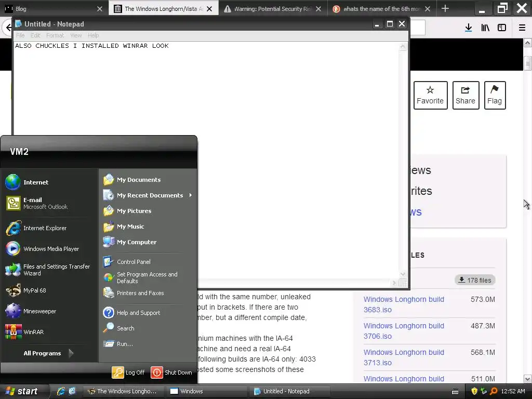Click the browser back arrow button
This screenshot has width=532, height=399.
7,28
